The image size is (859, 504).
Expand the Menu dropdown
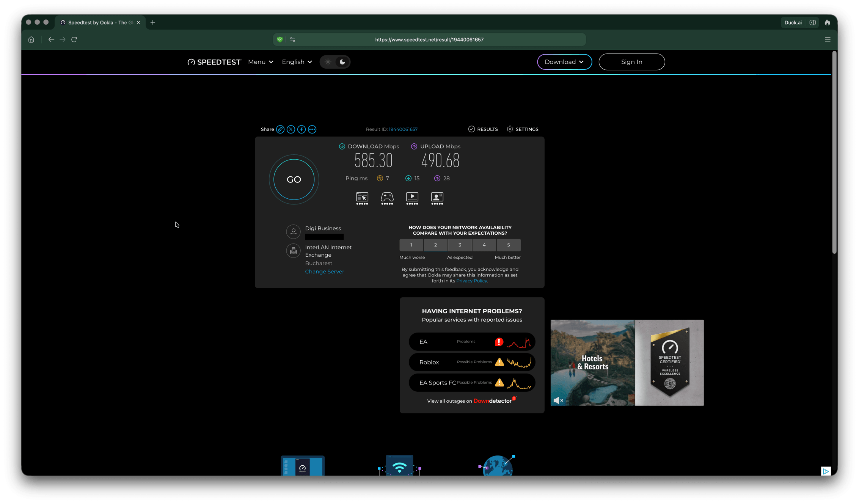click(x=261, y=62)
